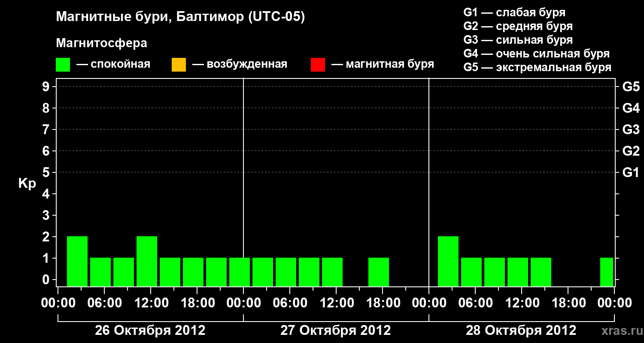Click the isolated bar at 18:00 on 27 October
The height and width of the screenshot is (343, 644).
[x=379, y=272]
